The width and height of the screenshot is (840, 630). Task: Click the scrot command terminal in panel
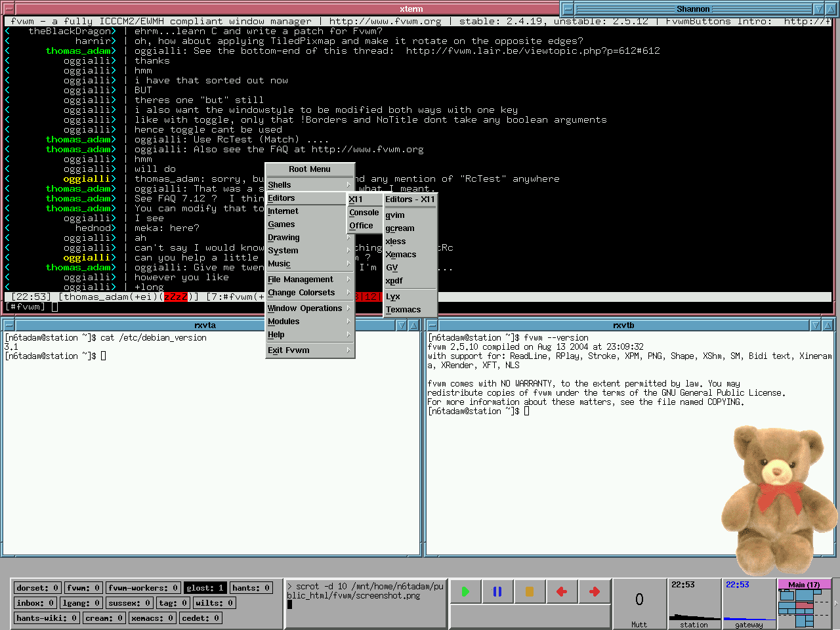pyautogui.click(x=366, y=604)
